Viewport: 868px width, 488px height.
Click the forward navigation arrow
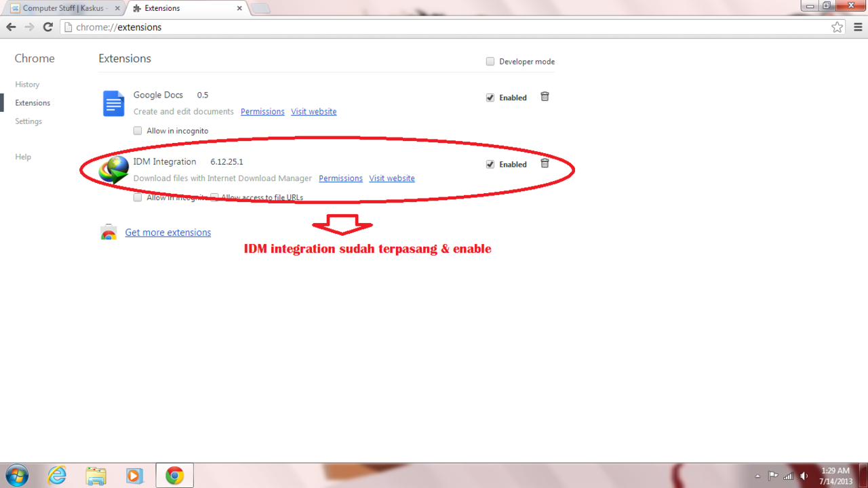pos(29,27)
